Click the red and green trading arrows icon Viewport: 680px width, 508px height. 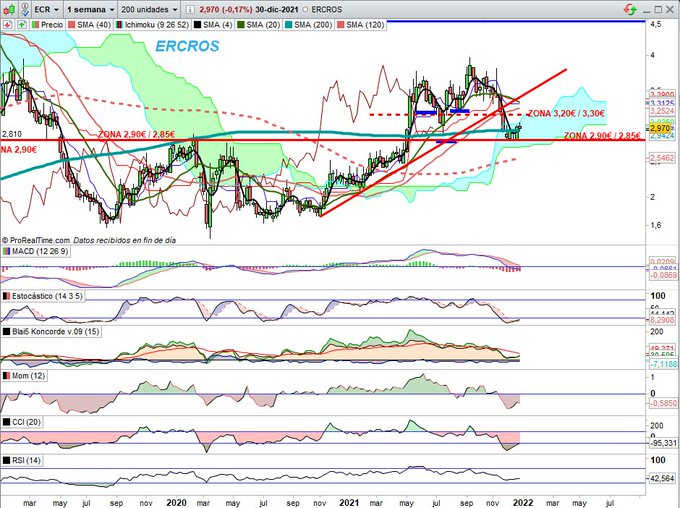(630, 9)
